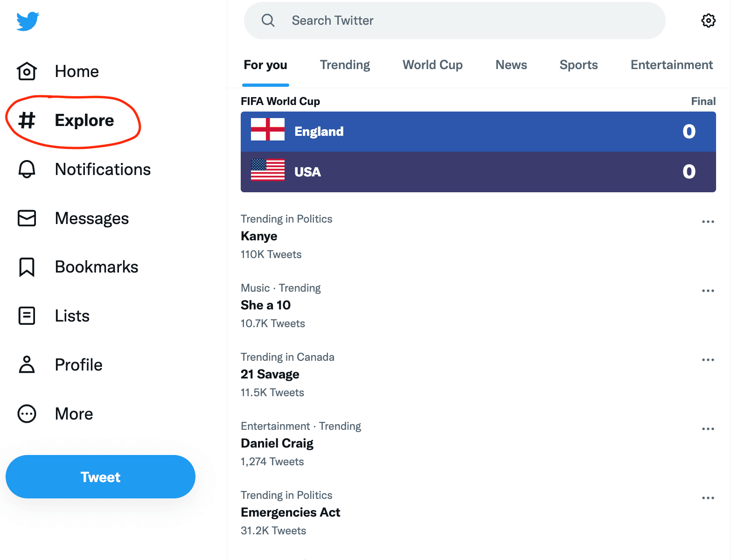Open Explore via the hashtag icon
Viewport: 752px width, 560px height.
click(27, 120)
